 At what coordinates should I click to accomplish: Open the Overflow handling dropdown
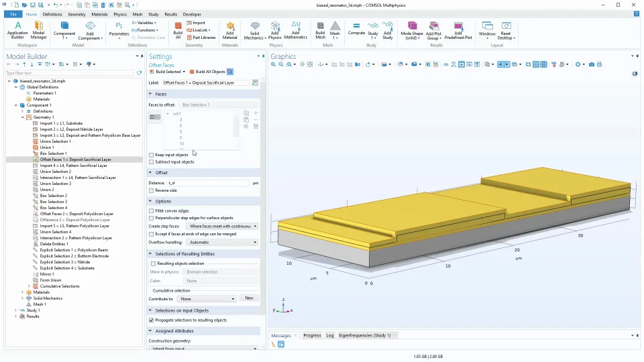222,242
